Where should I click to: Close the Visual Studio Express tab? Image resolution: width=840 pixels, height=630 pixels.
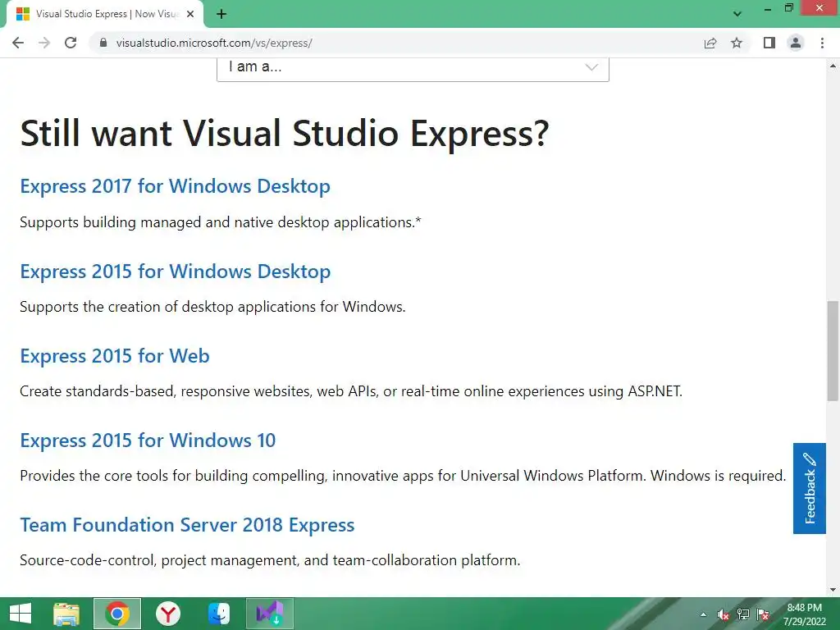[190, 14]
